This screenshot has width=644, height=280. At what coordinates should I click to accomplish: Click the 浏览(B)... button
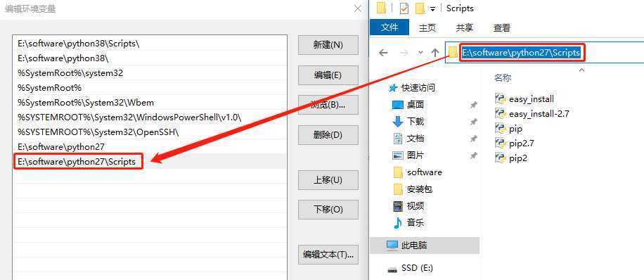coord(328,105)
